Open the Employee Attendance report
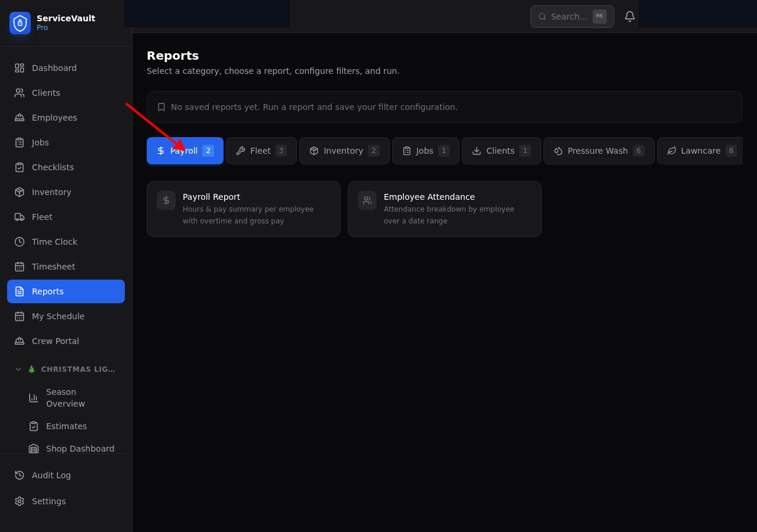This screenshot has height=532, width=757. (x=444, y=209)
